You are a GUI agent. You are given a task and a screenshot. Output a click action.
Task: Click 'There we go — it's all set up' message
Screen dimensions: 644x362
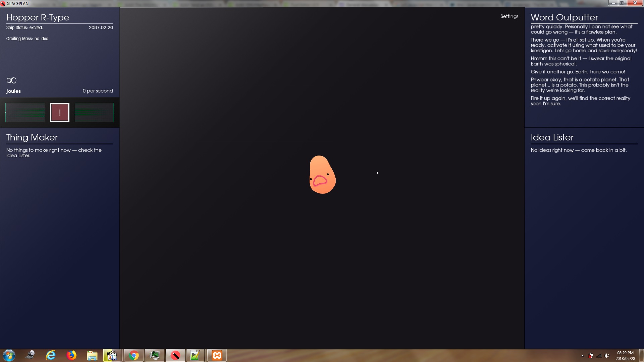tap(584, 45)
